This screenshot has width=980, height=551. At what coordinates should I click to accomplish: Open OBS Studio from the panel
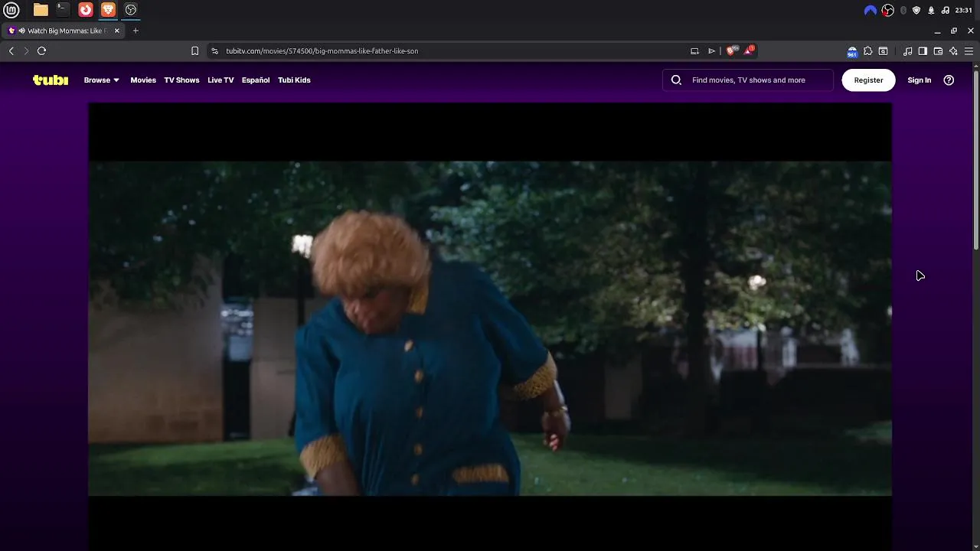point(131,10)
